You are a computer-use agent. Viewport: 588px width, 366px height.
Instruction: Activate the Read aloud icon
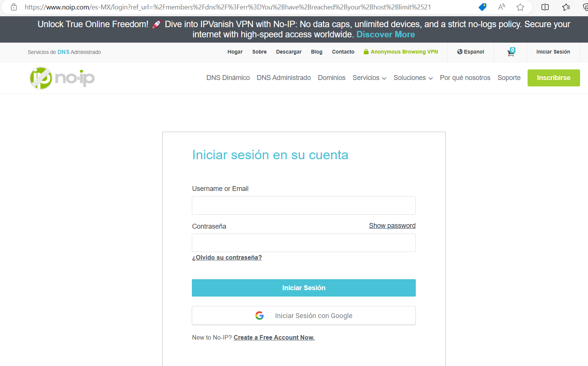pos(502,7)
